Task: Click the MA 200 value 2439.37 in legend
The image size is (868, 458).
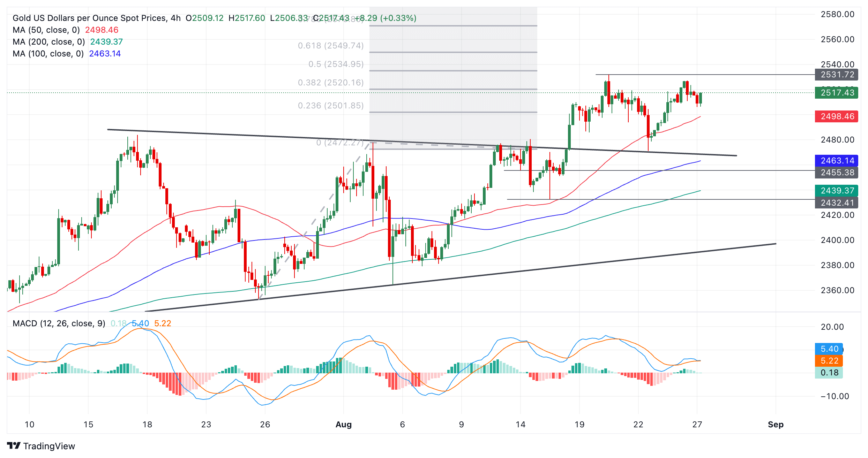Action: [106, 42]
